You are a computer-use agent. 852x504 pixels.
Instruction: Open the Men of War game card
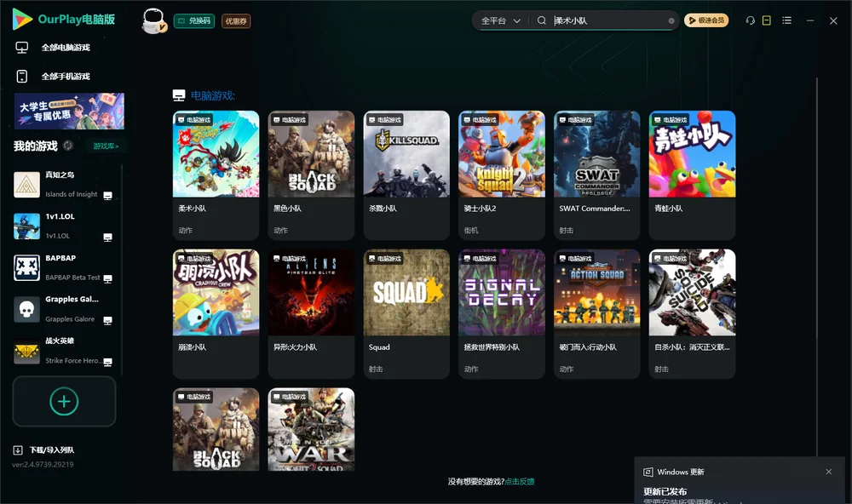click(x=311, y=429)
